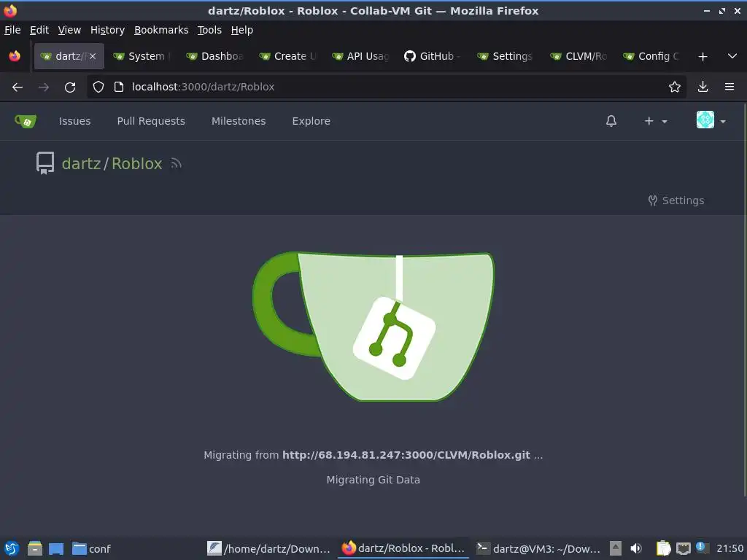Click the RSS feed icon beside Roblox

(x=177, y=164)
